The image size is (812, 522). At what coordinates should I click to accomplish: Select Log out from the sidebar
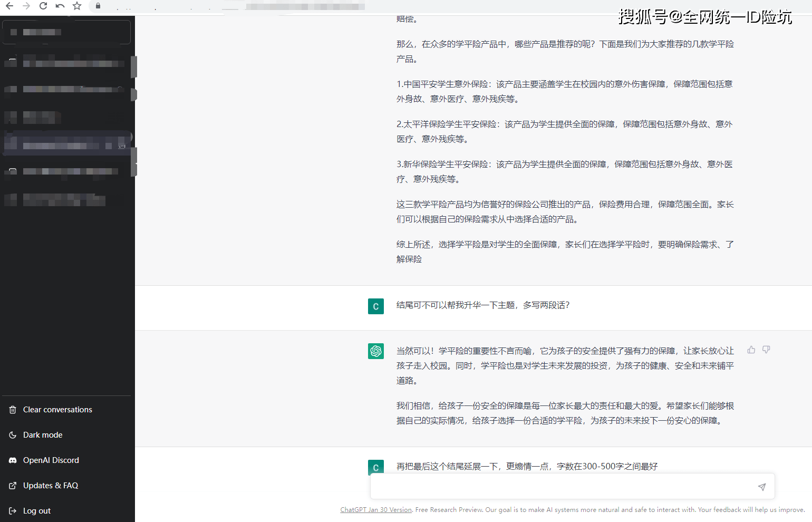pyautogui.click(x=37, y=510)
